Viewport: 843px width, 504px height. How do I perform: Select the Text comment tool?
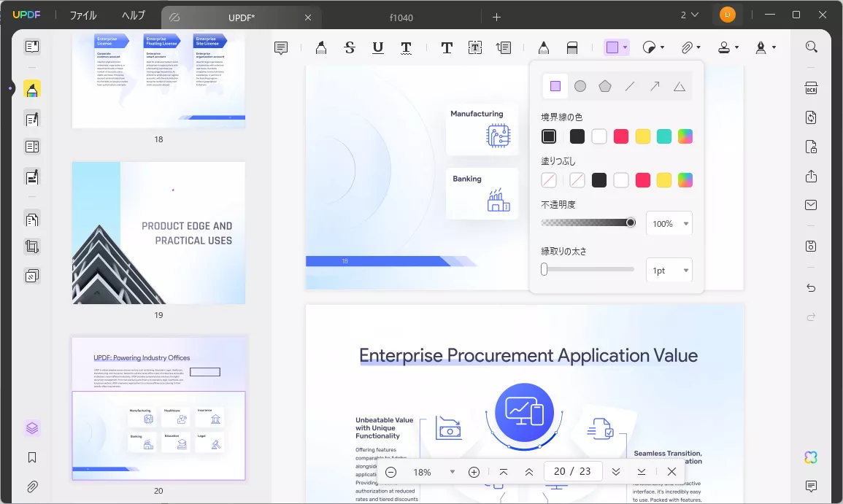tap(446, 48)
